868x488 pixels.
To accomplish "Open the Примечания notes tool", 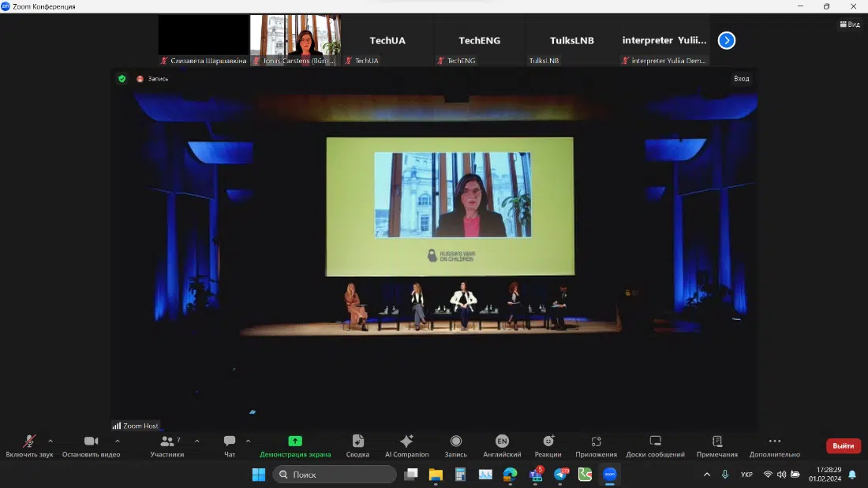I will click(716, 442).
